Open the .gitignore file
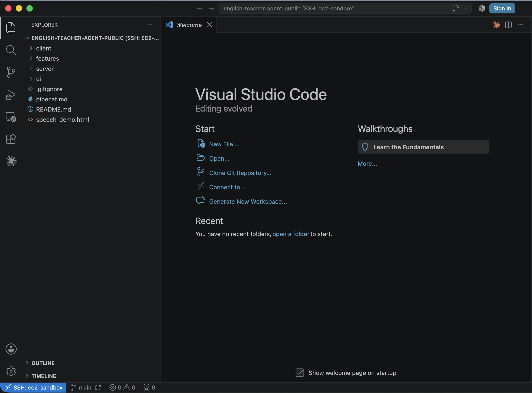Screen dimensions: 532x393 click(x=92, y=89)
